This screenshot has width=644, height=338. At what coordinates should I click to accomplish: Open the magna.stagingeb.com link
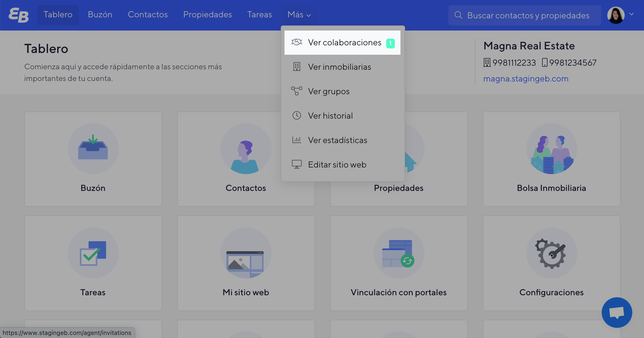point(526,79)
